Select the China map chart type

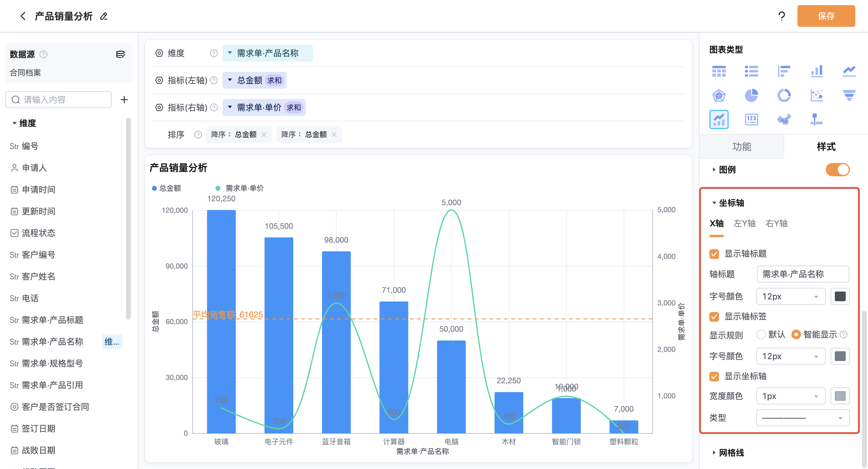[x=784, y=119]
